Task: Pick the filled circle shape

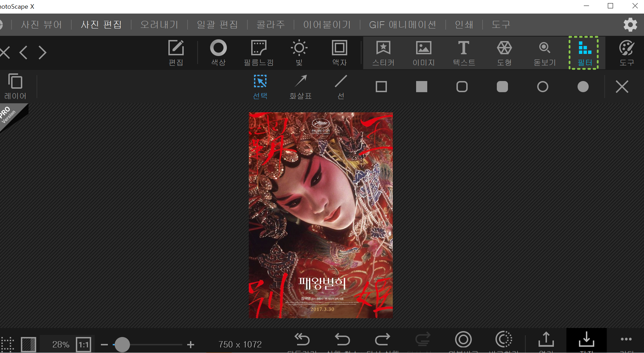Action: [x=583, y=87]
